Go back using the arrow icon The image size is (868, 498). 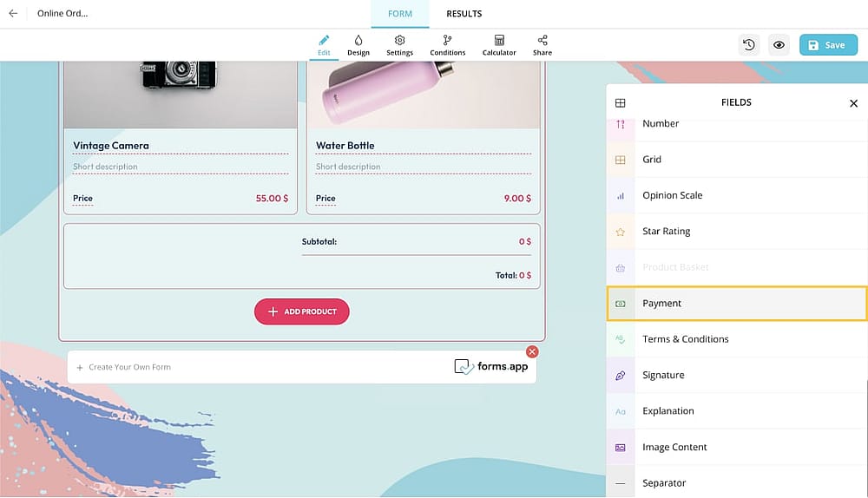13,13
